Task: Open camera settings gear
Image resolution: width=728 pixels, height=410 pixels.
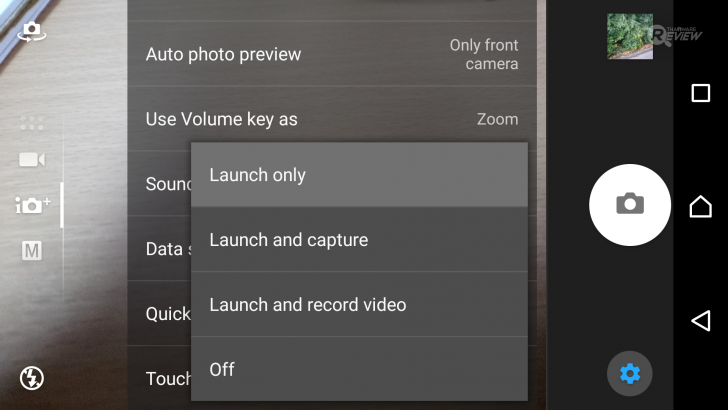Action: (x=629, y=374)
